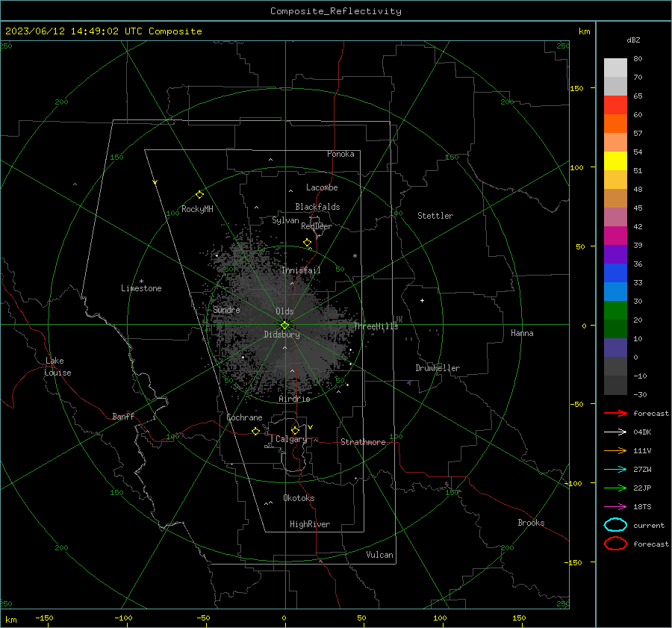Click the HighRiver city label
This screenshot has height=628, width=672.
(x=310, y=524)
